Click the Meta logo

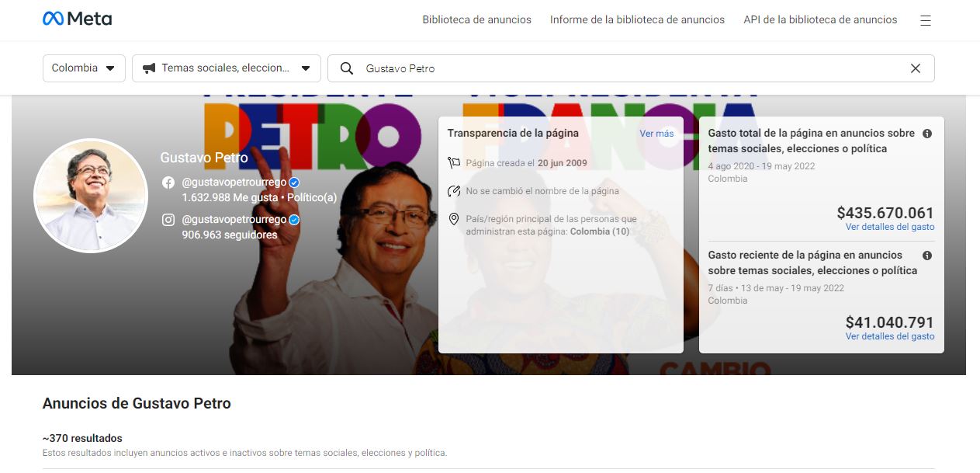click(77, 19)
